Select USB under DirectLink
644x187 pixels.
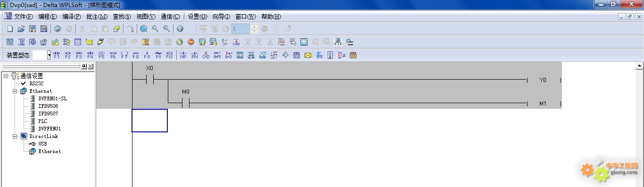click(x=42, y=144)
